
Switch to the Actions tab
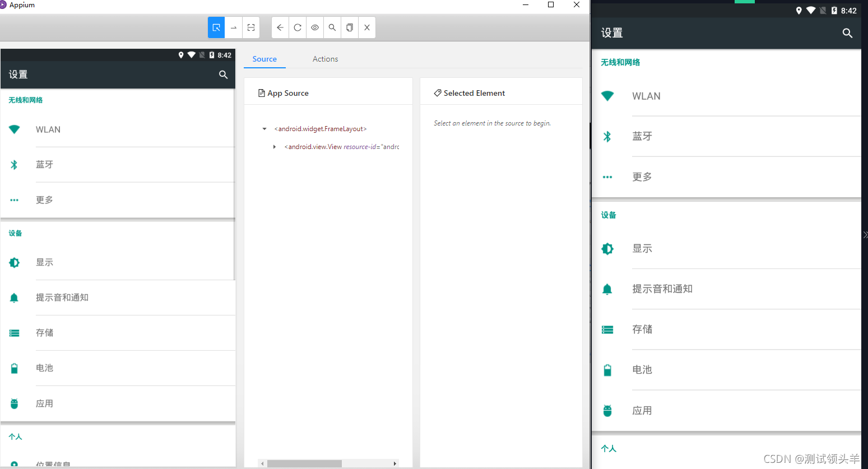point(325,59)
